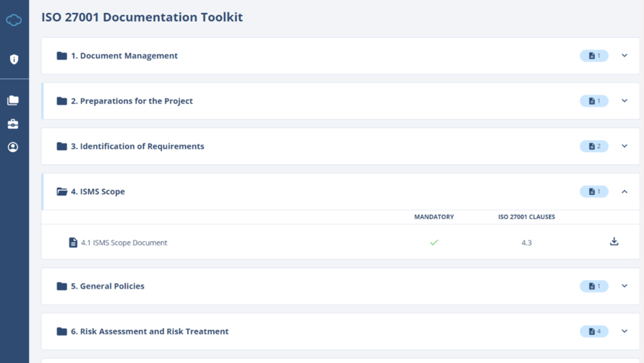Open the folders icon in the sidebar

tap(13, 100)
